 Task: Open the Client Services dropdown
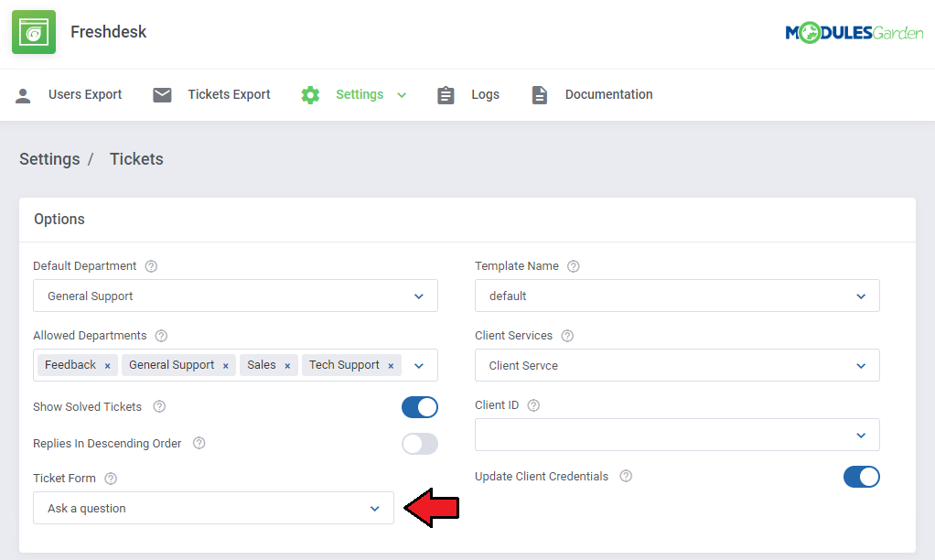677,365
